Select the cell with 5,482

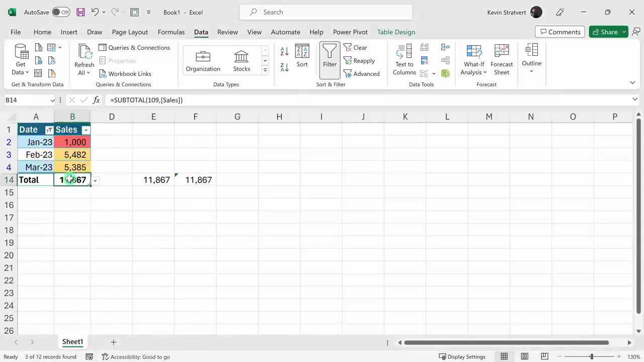pos(72,155)
